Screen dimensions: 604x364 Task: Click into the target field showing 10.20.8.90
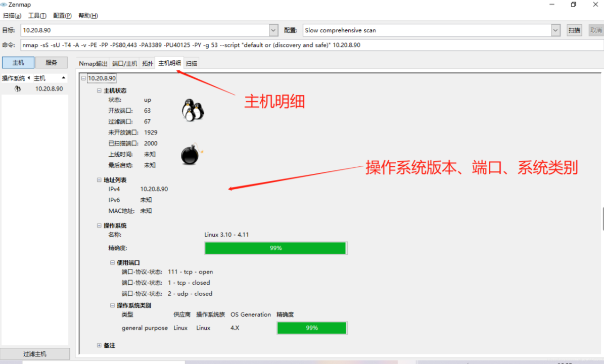click(x=145, y=30)
